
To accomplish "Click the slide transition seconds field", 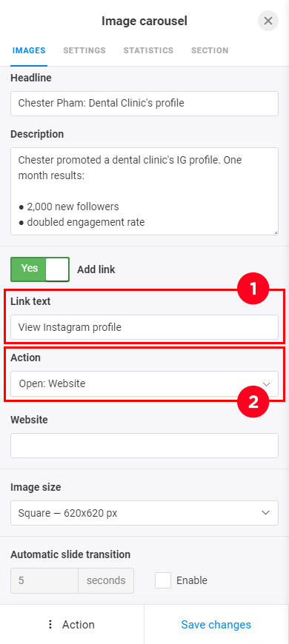I will pyautogui.click(x=44, y=581).
